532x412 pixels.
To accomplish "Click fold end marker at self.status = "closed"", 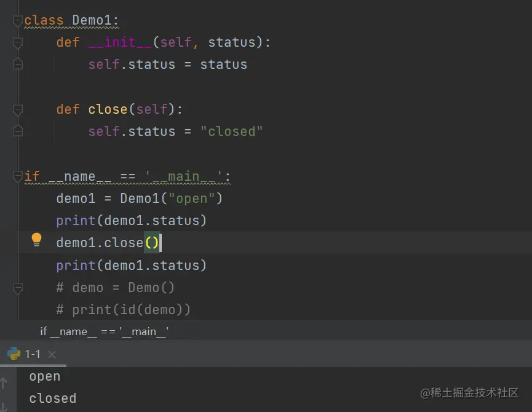I will [18, 131].
